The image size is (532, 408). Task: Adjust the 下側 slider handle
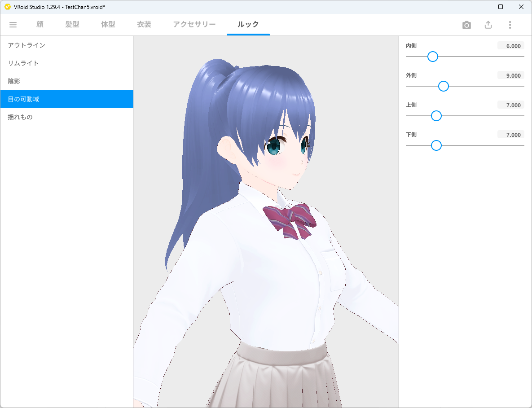tap(436, 145)
